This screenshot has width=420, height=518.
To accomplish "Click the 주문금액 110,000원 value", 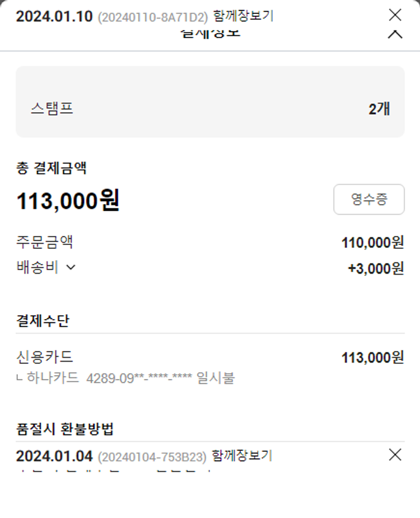I will (372, 243).
